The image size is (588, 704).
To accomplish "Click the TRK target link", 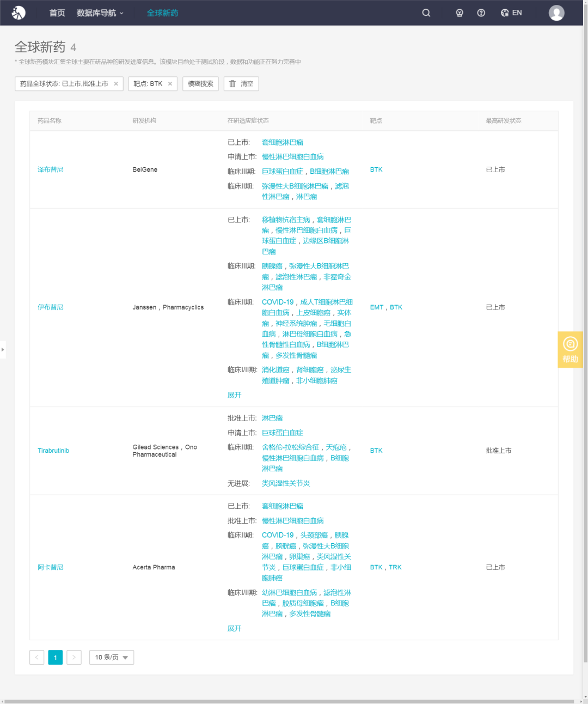I will coord(395,567).
